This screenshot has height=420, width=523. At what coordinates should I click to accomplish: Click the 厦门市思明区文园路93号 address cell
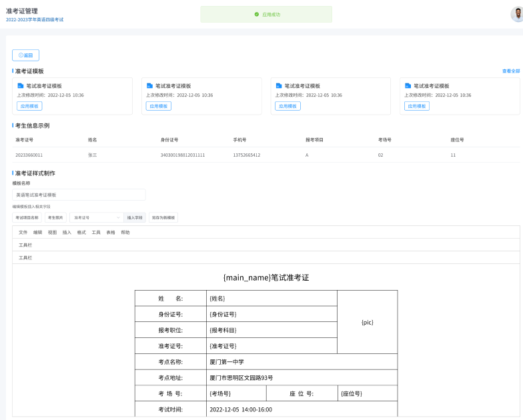[302, 377]
